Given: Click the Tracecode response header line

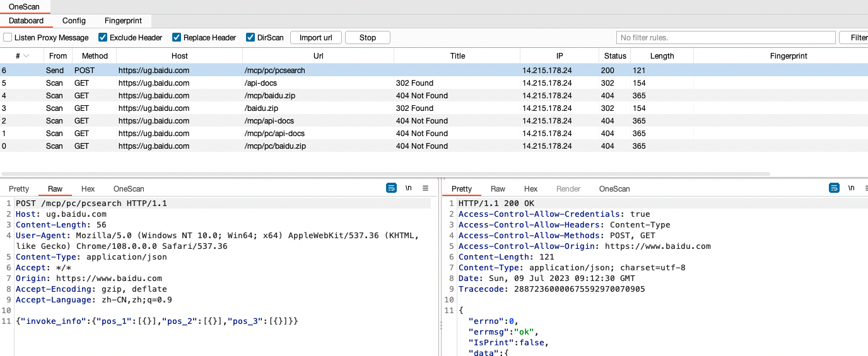Looking at the screenshot, I should (552, 289).
